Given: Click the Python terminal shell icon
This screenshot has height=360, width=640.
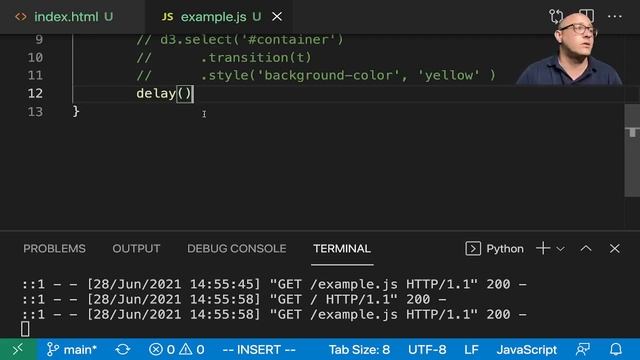Looking at the screenshot, I should [x=473, y=249].
